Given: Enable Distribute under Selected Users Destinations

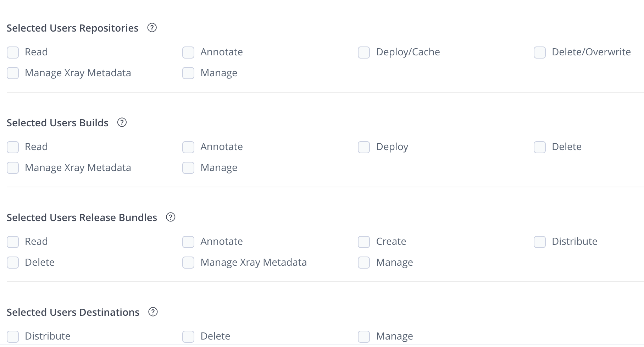Looking at the screenshot, I should tap(13, 336).
